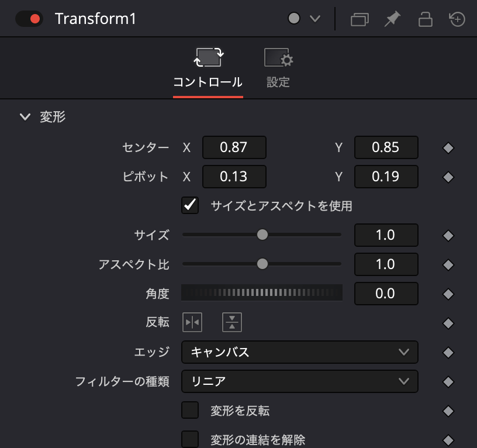
Task: Copy the Transform1 node settings
Action: [360, 18]
